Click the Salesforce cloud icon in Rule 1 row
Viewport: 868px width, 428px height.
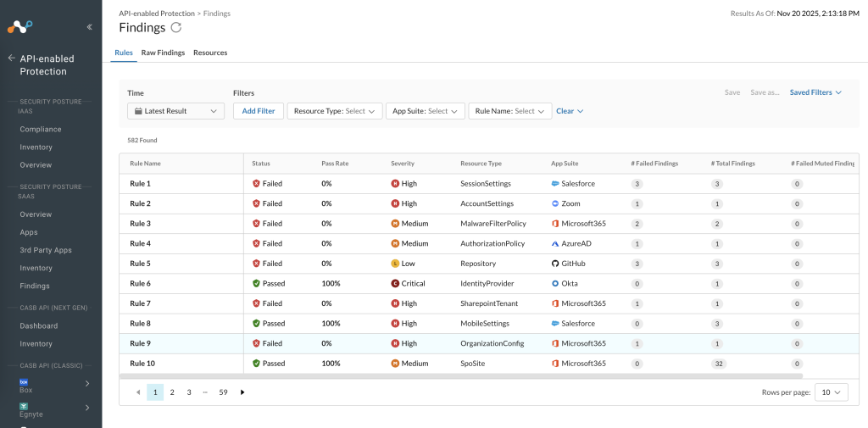click(x=555, y=184)
